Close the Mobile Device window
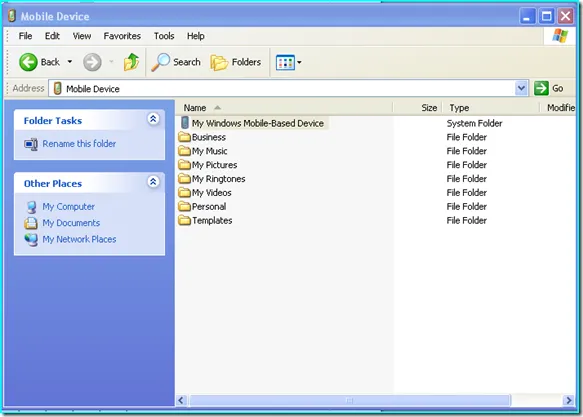The width and height of the screenshot is (583, 417). 566,16
